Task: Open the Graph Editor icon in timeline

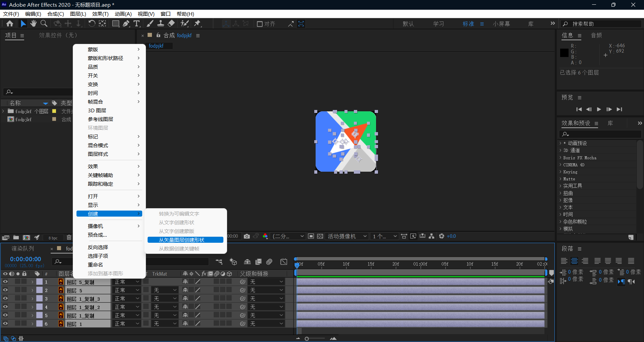Action: pos(284,262)
